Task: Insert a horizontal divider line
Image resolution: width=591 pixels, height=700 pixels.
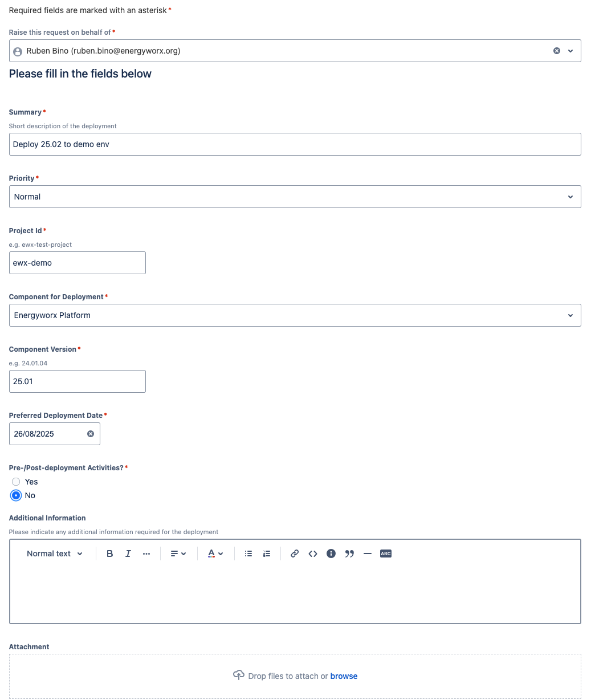Action: click(x=368, y=554)
